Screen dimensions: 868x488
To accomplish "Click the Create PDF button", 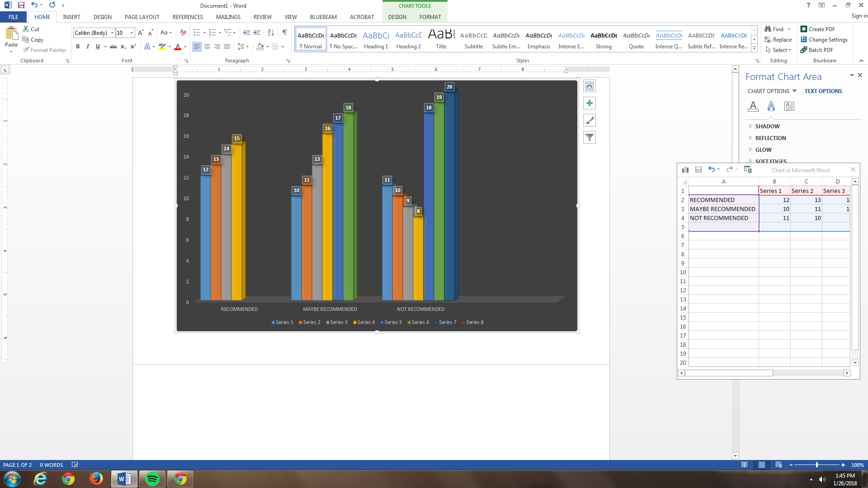I will (817, 29).
